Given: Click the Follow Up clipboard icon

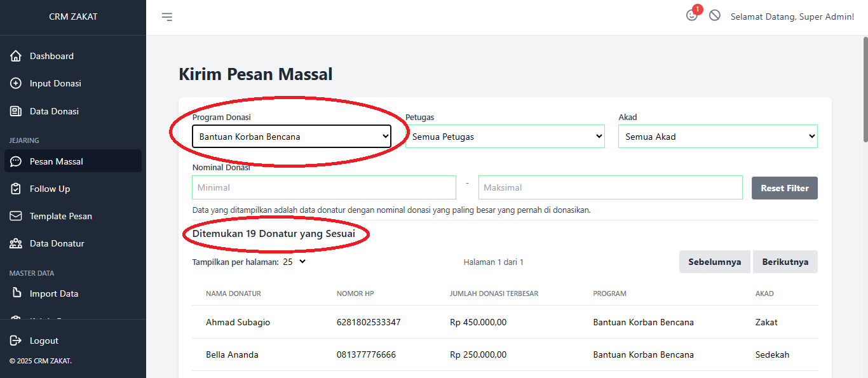Looking at the screenshot, I should pyautogui.click(x=16, y=189).
